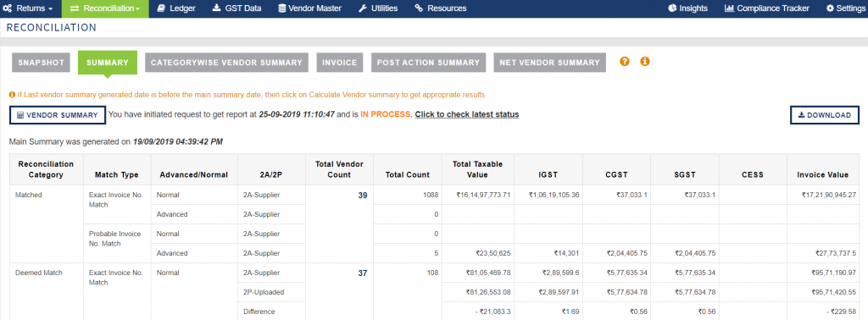Click the GST Data download icon
Viewport: 868px width, 320px height.
coord(216,8)
